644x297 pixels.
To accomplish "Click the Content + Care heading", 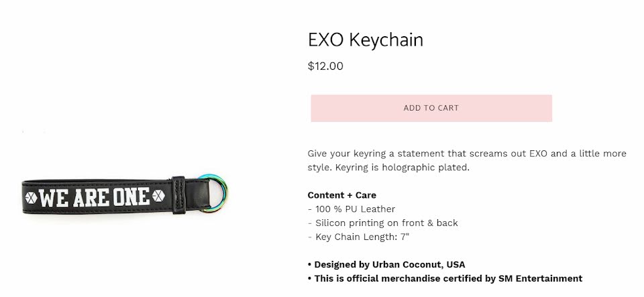I will pos(341,195).
